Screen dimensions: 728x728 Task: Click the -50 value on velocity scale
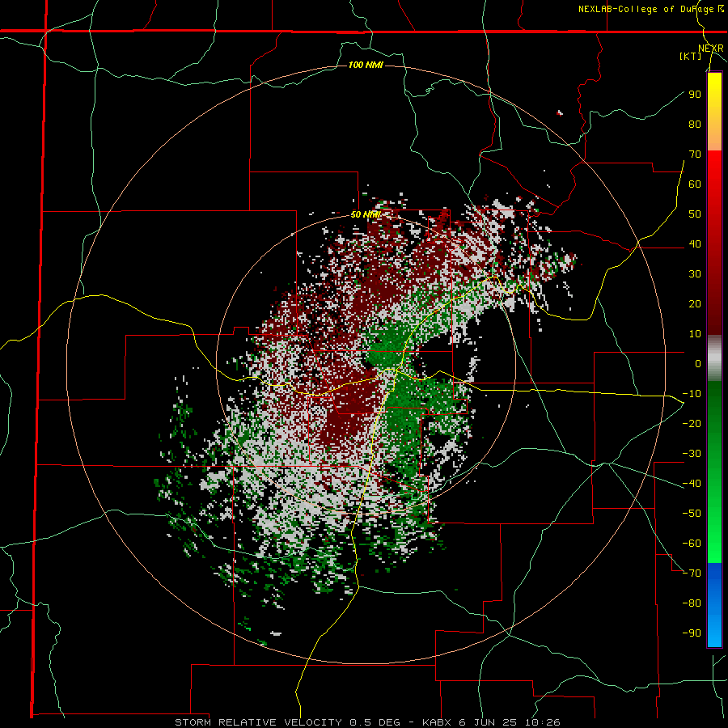[692, 514]
